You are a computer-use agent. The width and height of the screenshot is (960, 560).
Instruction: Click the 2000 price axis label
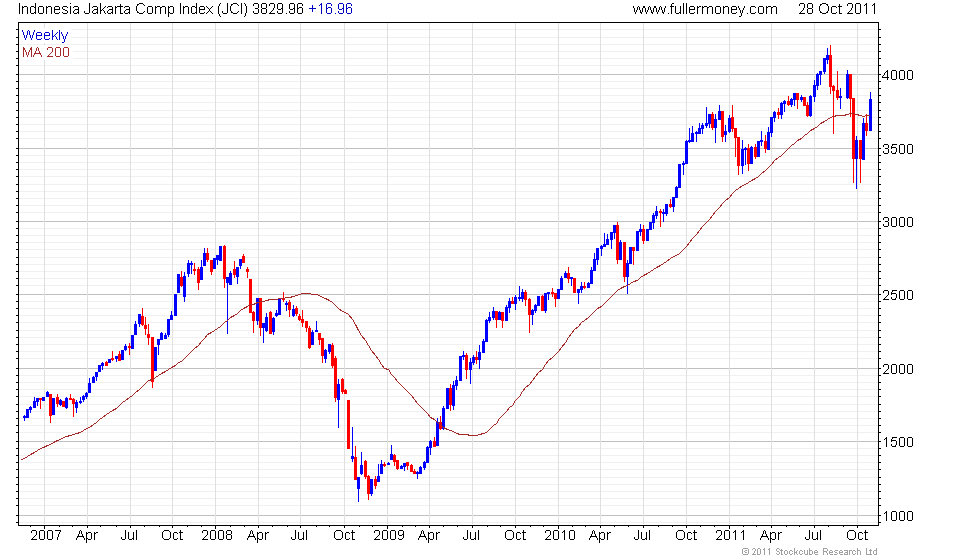pyautogui.click(x=898, y=369)
